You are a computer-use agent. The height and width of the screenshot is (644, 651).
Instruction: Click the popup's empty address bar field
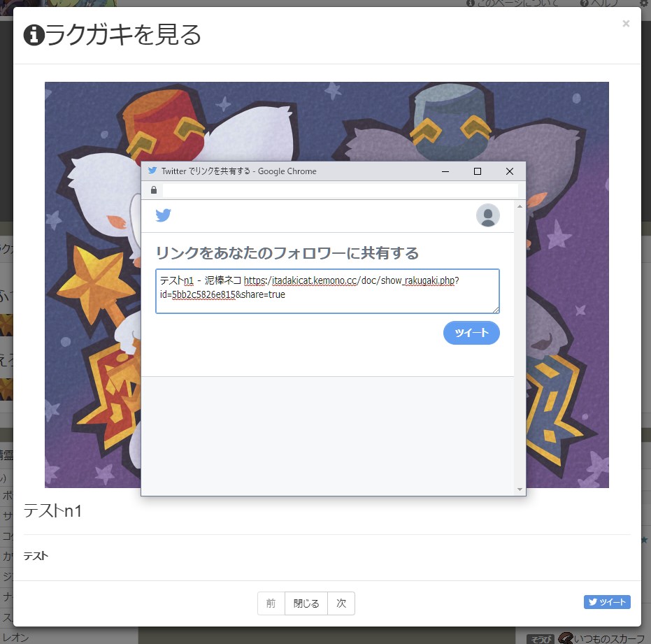tap(340, 190)
